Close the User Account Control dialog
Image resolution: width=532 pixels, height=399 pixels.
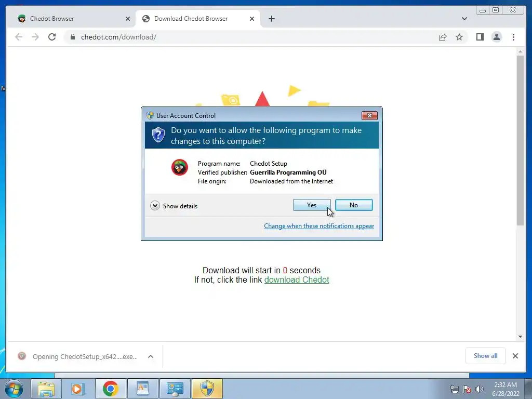tap(369, 116)
